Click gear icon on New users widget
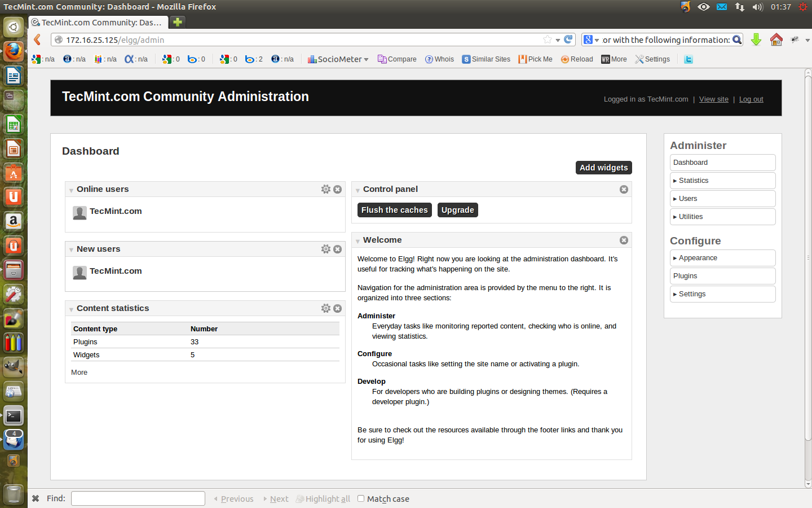Viewport: 812px width, 508px height. pos(325,249)
